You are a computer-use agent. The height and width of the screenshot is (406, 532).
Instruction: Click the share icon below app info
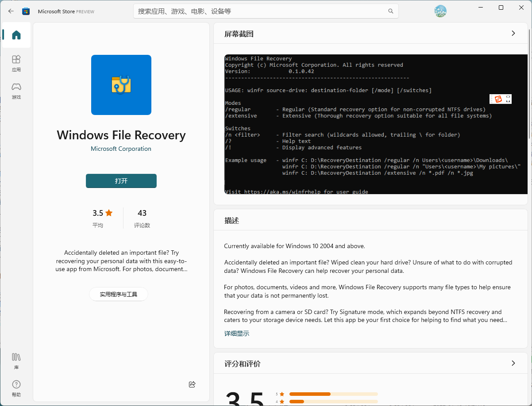[x=192, y=384]
